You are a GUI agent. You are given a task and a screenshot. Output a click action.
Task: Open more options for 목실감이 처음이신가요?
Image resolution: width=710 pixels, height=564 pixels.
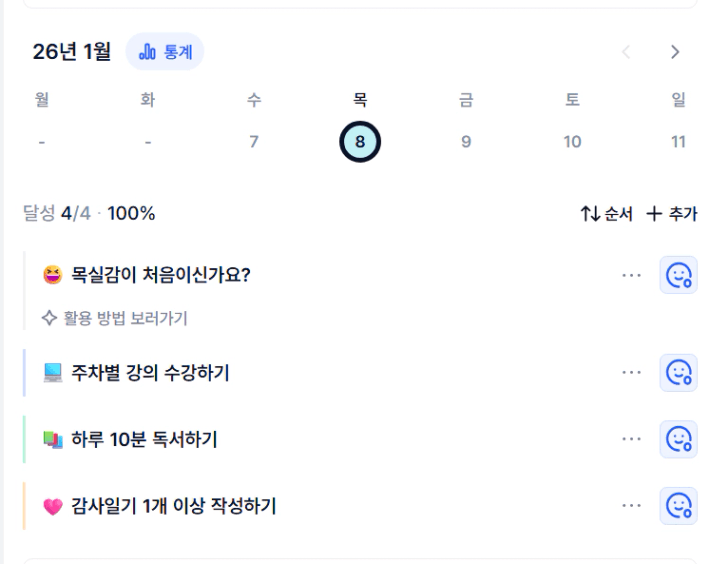[x=631, y=275]
